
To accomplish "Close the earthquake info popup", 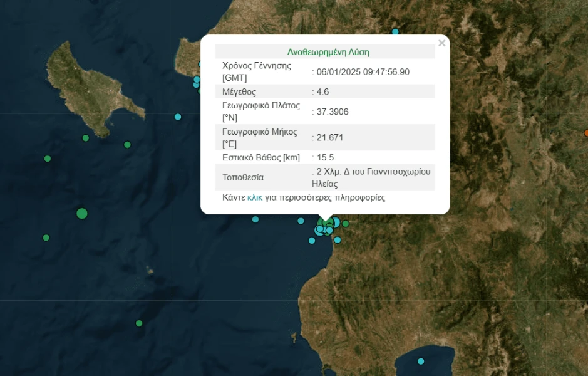I will (x=441, y=43).
